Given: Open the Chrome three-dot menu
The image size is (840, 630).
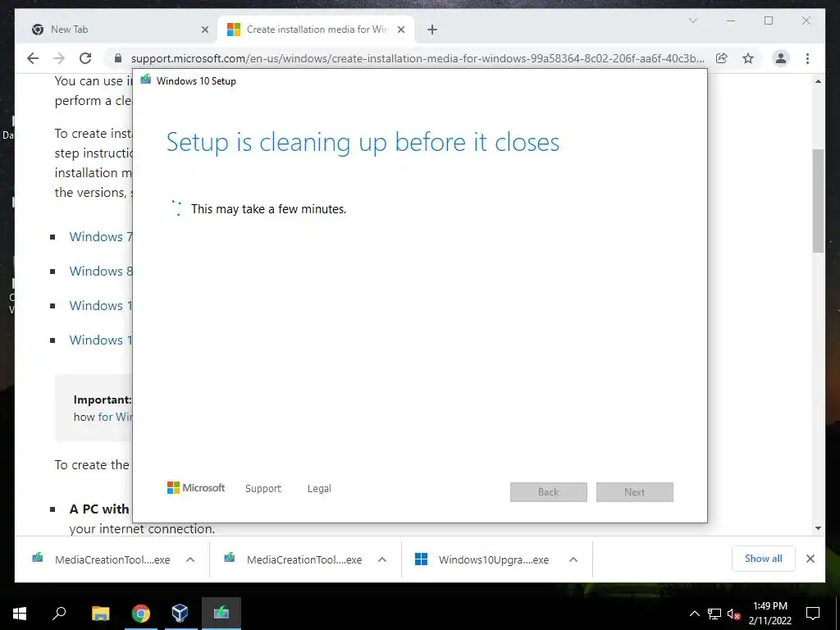Looking at the screenshot, I should (x=807, y=58).
